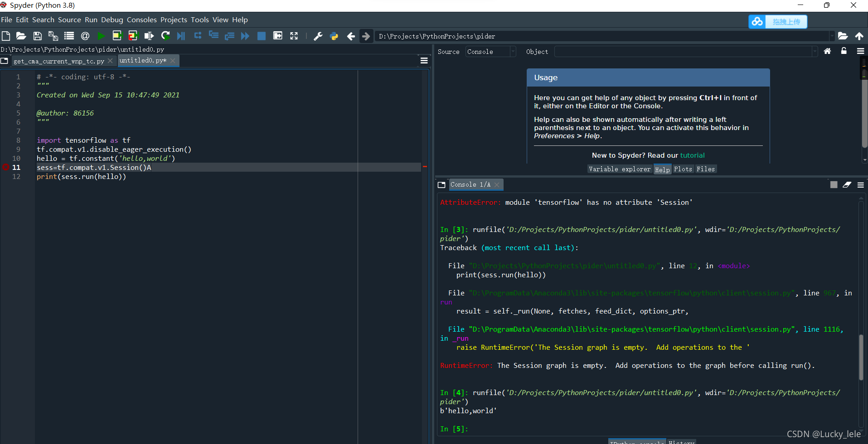Run the selection or current line

pos(149,36)
